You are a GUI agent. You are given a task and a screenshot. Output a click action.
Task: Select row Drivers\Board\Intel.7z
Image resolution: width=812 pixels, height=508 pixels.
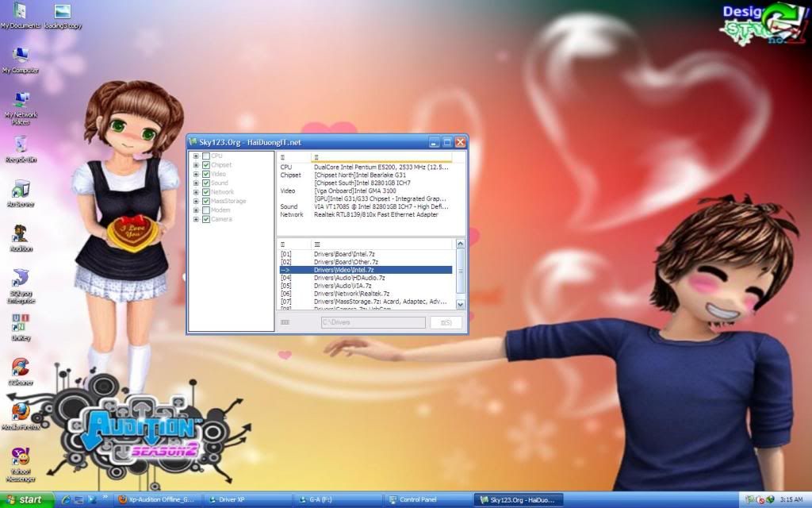366,254
